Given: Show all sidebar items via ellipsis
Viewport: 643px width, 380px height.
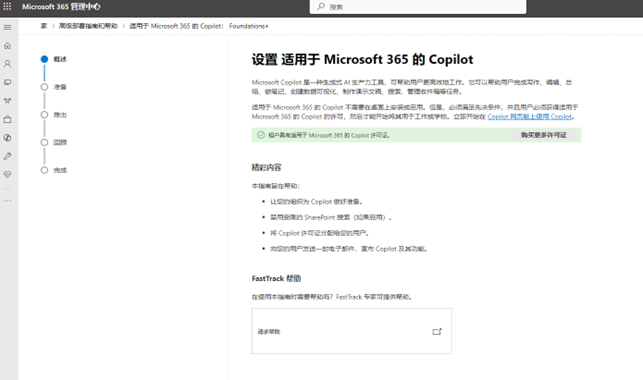Looking at the screenshot, I should pyautogui.click(x=7, y=200).
